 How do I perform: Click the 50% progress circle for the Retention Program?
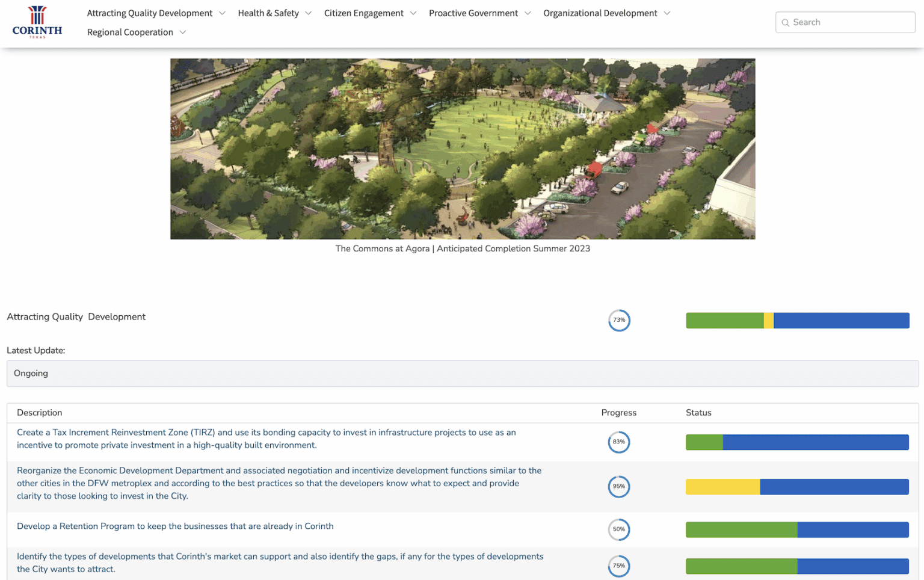pyautogui.click(x=619, y=529)
